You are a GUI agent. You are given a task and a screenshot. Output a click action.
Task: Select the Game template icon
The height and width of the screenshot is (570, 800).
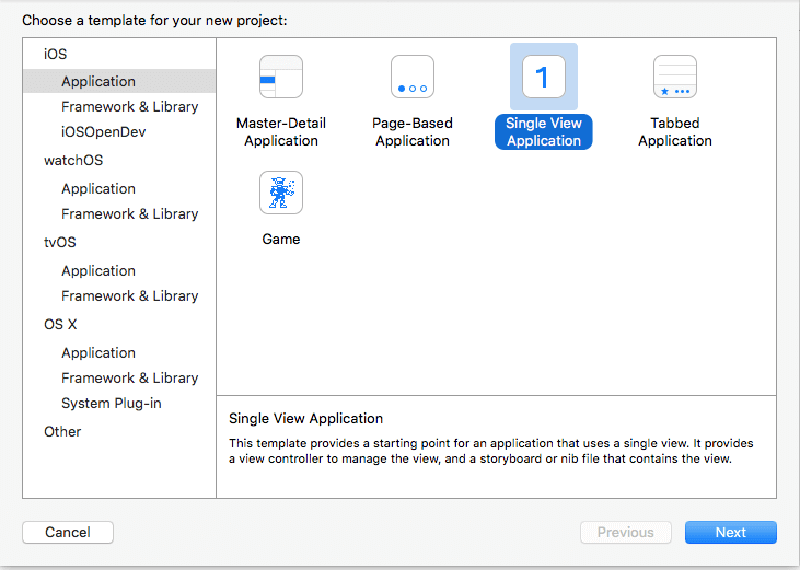(x=281, y=193)
